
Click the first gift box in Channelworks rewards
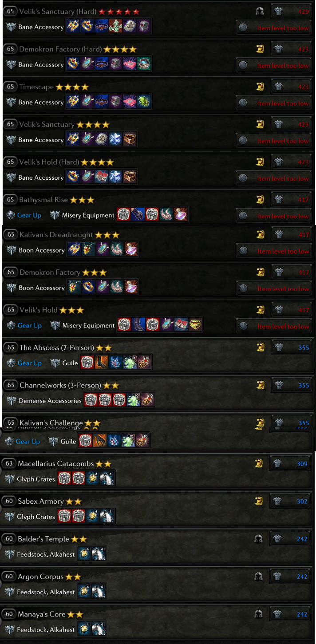pos(91,400)
